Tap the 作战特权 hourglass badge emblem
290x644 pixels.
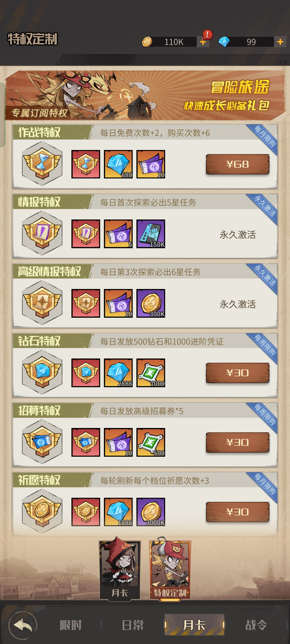point(42,164)
